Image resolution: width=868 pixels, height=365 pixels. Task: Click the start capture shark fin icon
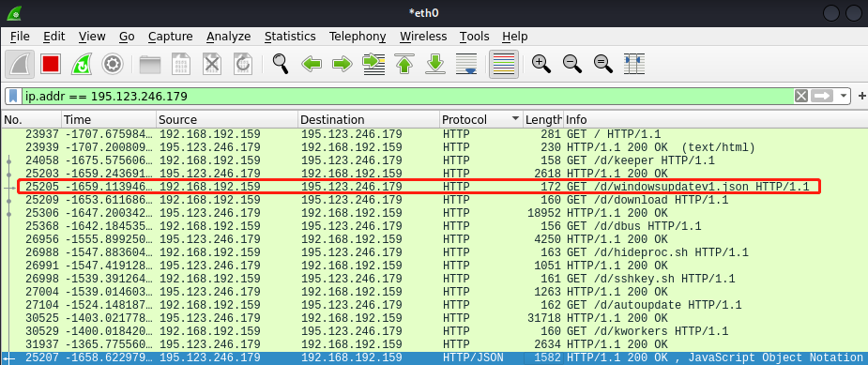pos(20,64)
